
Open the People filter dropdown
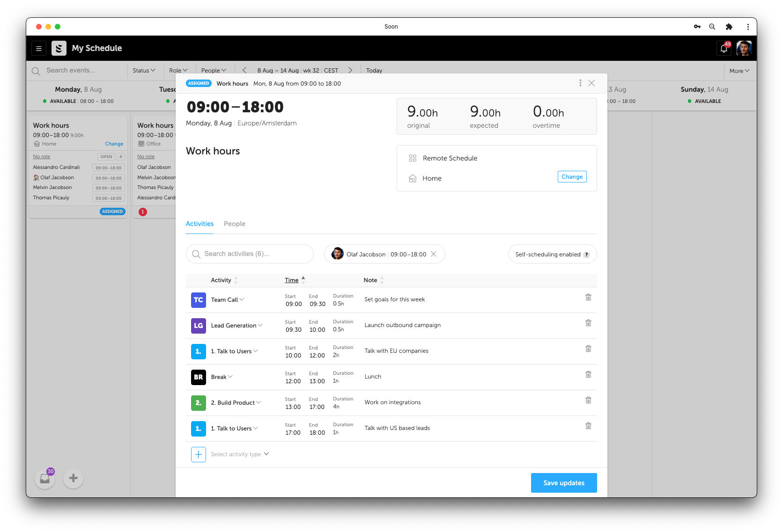coord(214,70)
